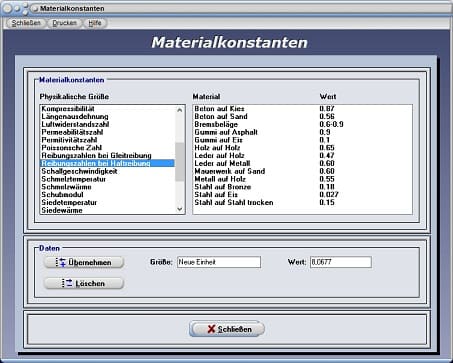Select the Metall auf Holz row

tap(302, 179)
